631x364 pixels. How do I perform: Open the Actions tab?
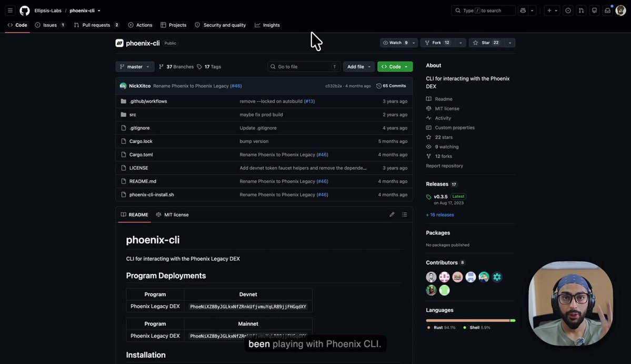point(140,25)
